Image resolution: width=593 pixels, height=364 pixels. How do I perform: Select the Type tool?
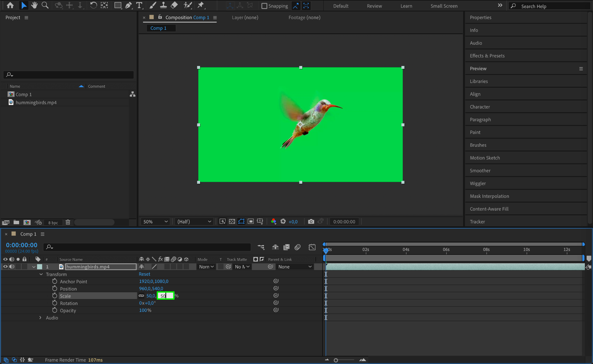coord(139,5)
